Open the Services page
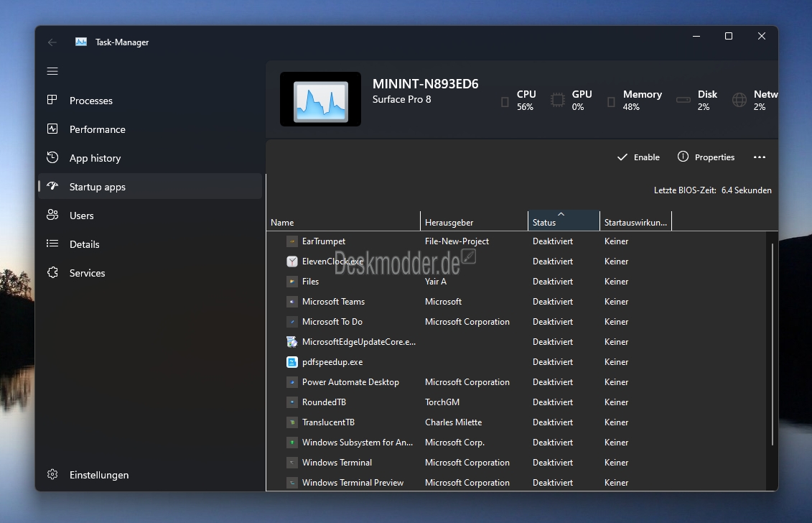The image size is (812, 523). (150, 273)
